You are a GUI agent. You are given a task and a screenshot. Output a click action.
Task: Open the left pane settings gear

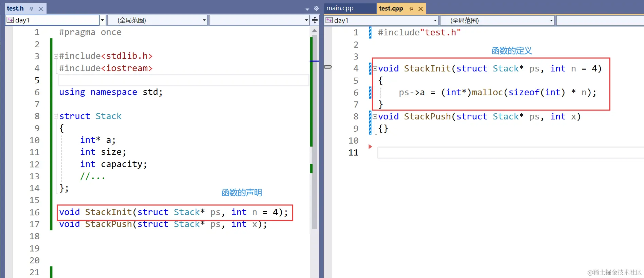click(316, 9)
